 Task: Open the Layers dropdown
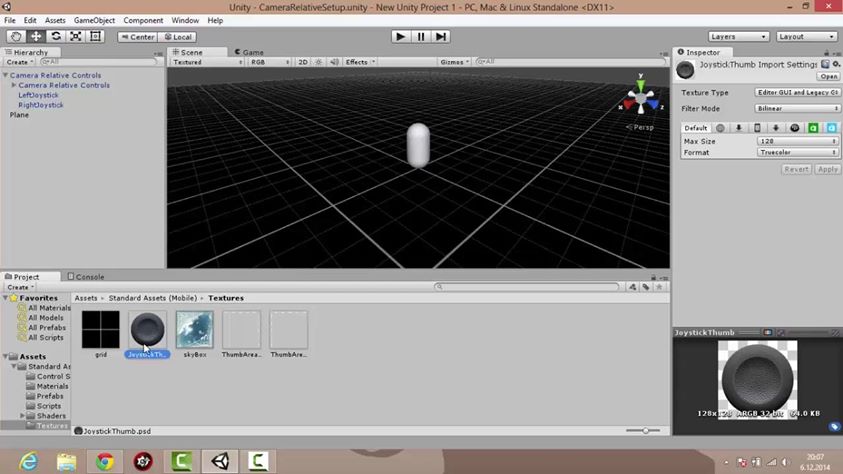pos(738,37)
